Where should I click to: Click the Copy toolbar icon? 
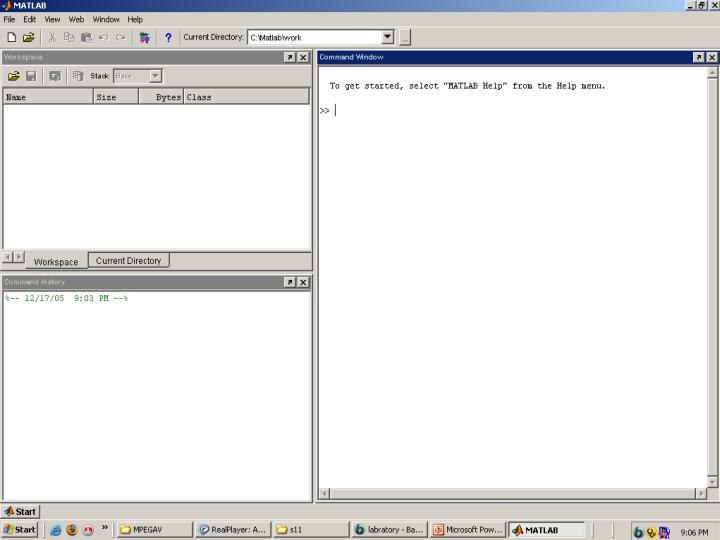point(69,37)
